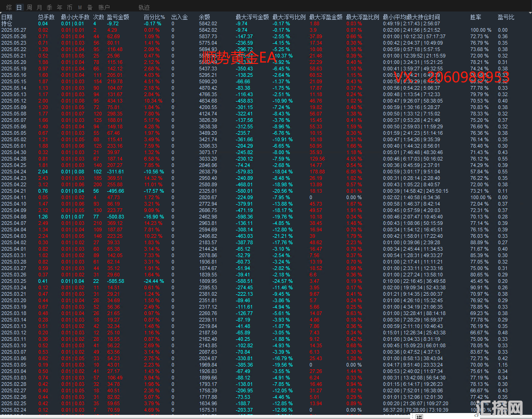Click loss value -585.58
The height and width of the screenshot is (419, 532).
(115, 281)
